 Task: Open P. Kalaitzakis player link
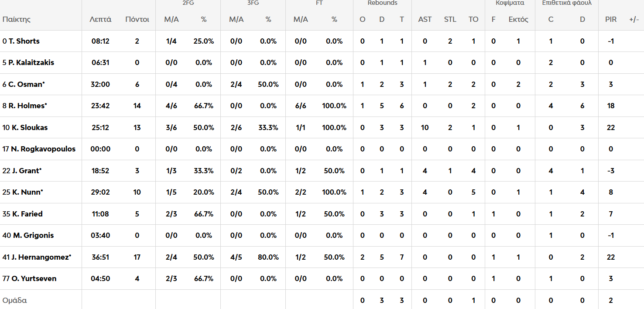31,62
